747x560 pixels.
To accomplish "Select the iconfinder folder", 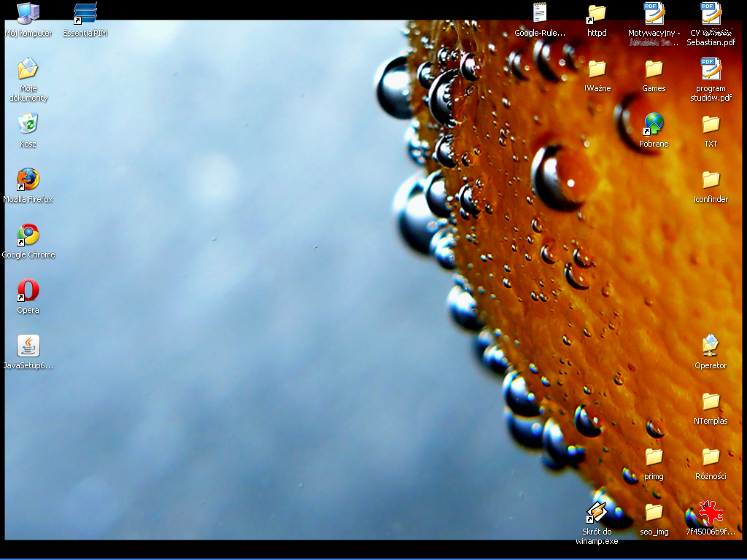I will 711,179.
